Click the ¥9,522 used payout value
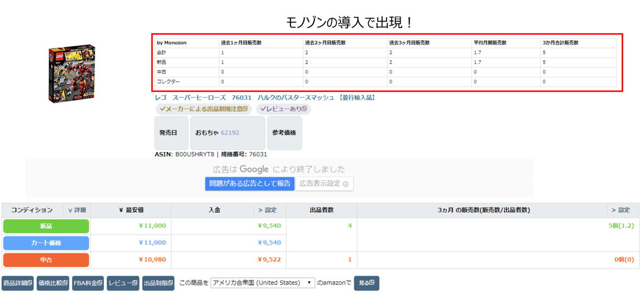 tap(270, 260)
